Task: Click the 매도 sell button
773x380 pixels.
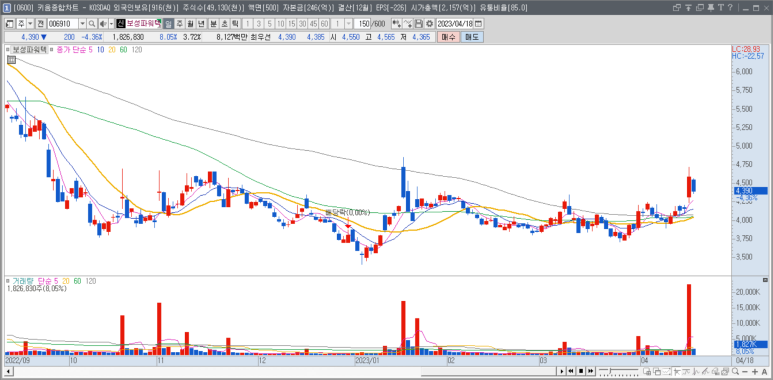Action: click(472, 37)
